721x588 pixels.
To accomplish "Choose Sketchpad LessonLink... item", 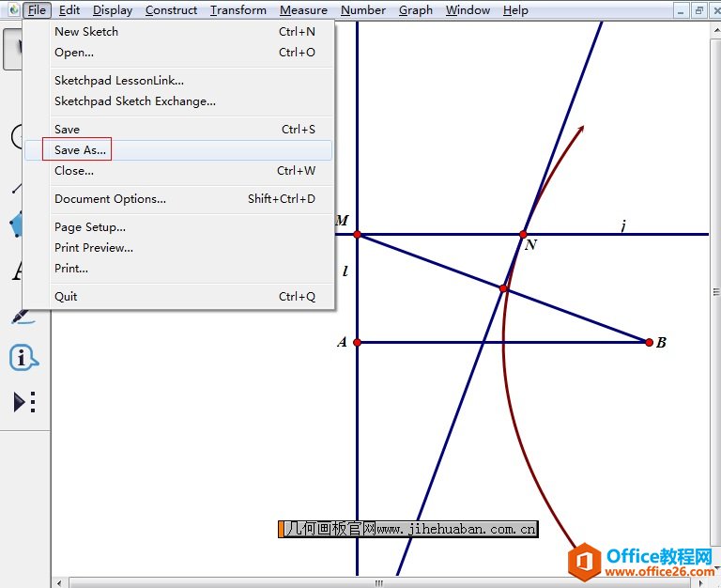I will (119, 81).
